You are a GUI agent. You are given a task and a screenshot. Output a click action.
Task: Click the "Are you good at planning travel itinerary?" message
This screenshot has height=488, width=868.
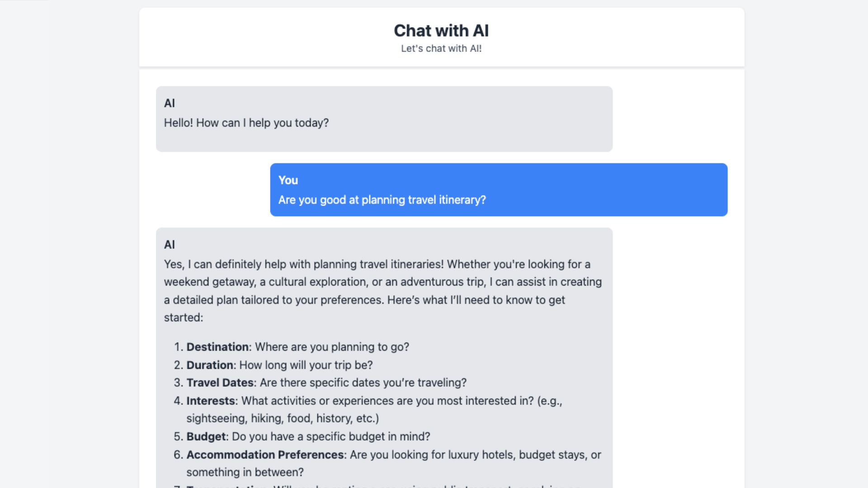click(x=382, y=200)
